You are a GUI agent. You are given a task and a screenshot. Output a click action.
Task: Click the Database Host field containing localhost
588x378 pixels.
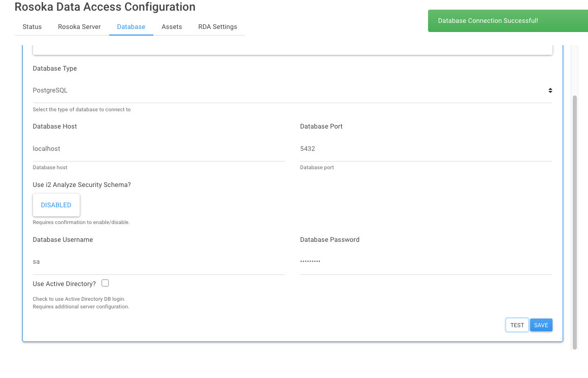click(158, 149)
